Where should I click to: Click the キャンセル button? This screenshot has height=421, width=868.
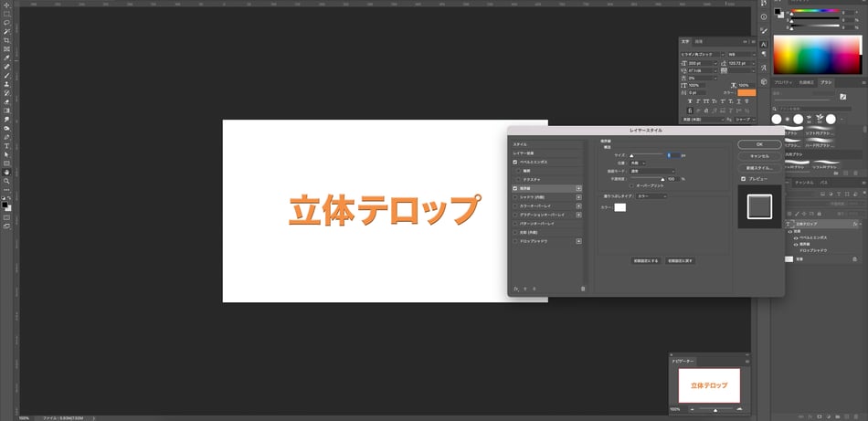coord(759,156)
